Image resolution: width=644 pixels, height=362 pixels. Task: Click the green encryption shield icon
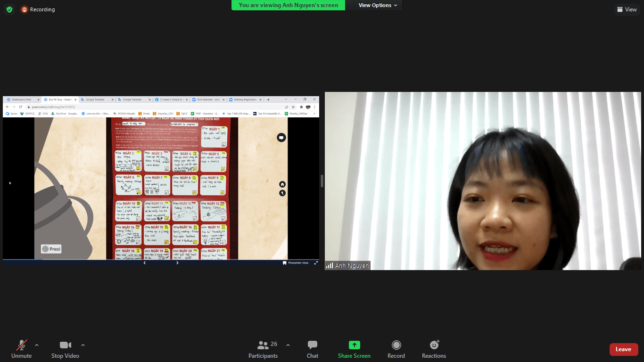coord(9,9)
